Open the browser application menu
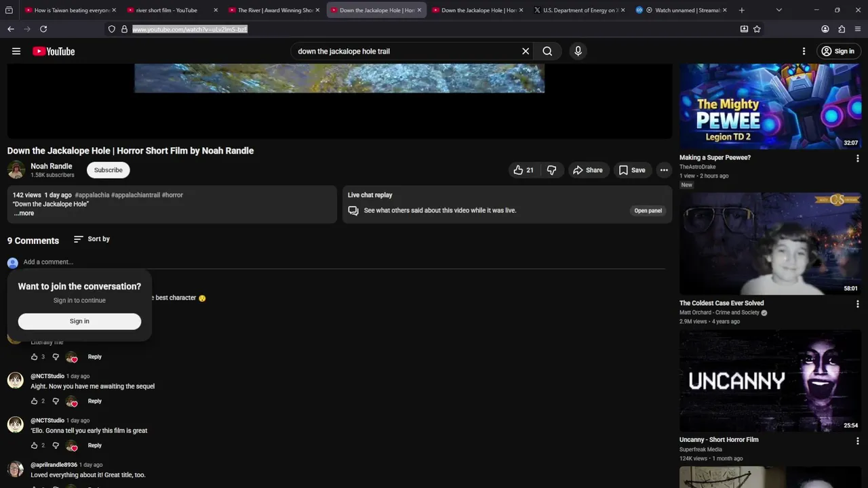This screenshot has width=868, height=488. click(x=858, y=29)
